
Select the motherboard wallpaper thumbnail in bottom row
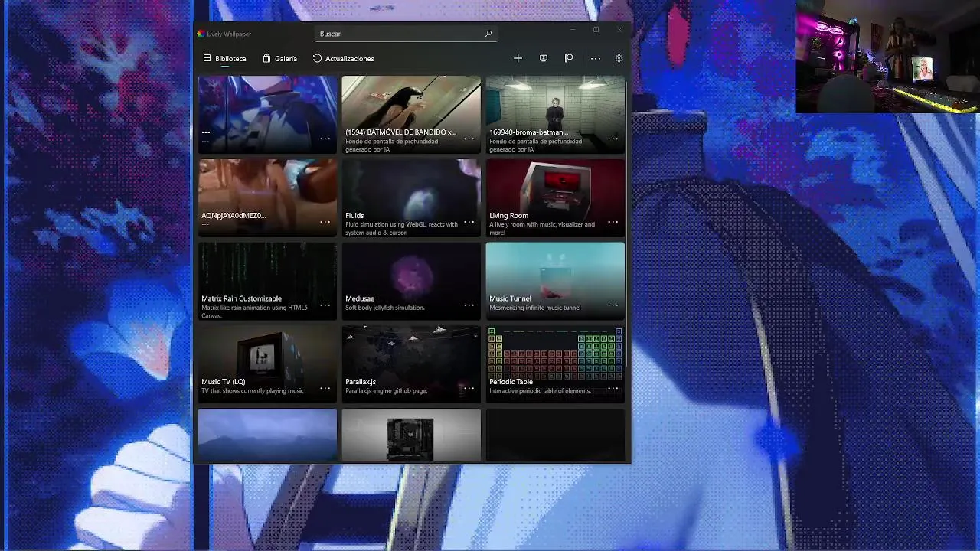click(x=411, y=435)
